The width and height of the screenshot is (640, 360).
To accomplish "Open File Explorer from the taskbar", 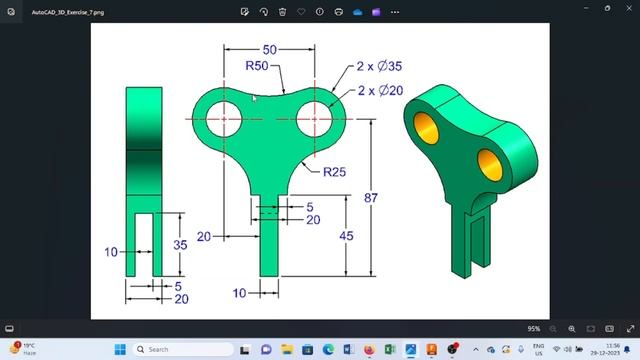I will (x=287, y=349).
